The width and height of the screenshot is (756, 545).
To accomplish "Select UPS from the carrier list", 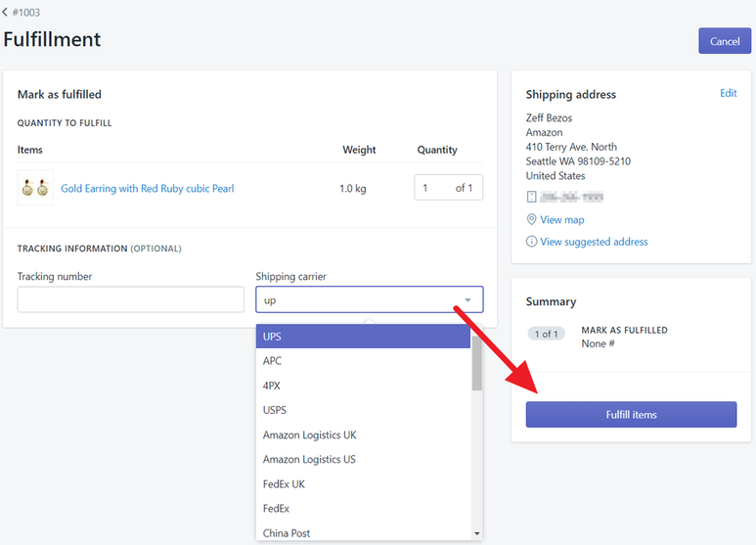I will coord(363,337).
